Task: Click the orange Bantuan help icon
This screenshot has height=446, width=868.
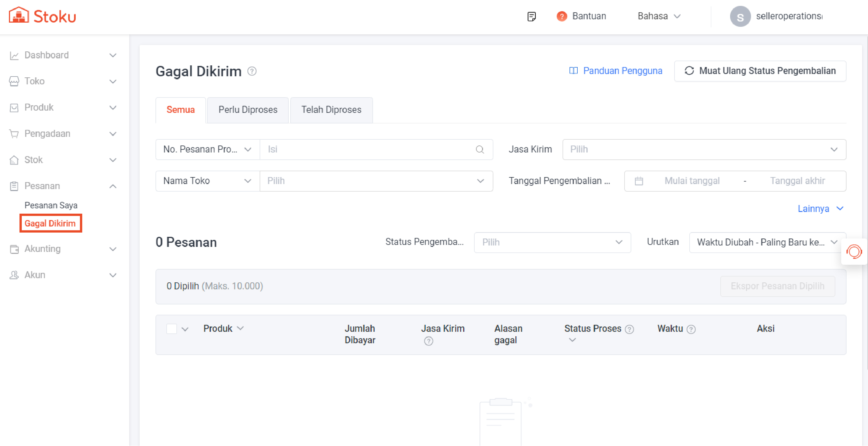Action: pos(561,16)
